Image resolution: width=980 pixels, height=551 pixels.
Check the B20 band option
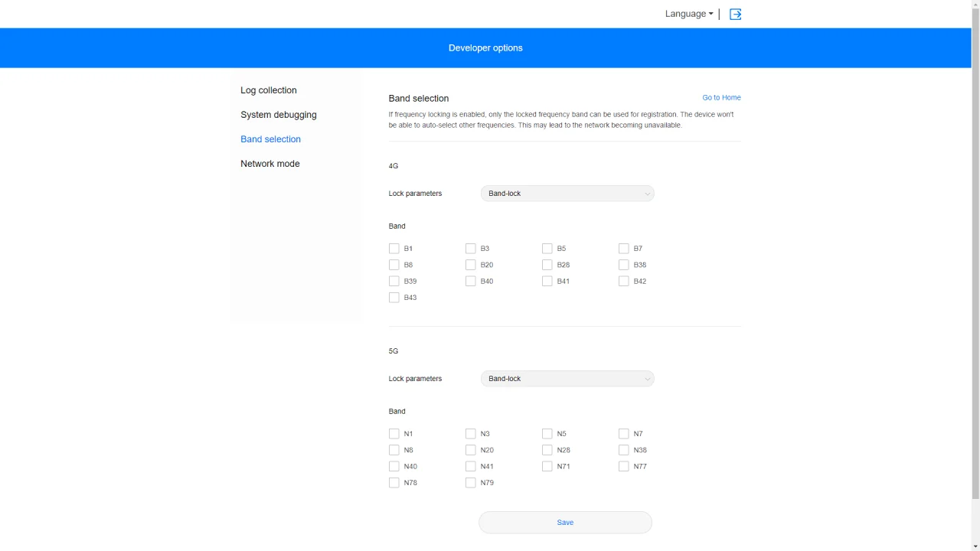click(470, 265)
